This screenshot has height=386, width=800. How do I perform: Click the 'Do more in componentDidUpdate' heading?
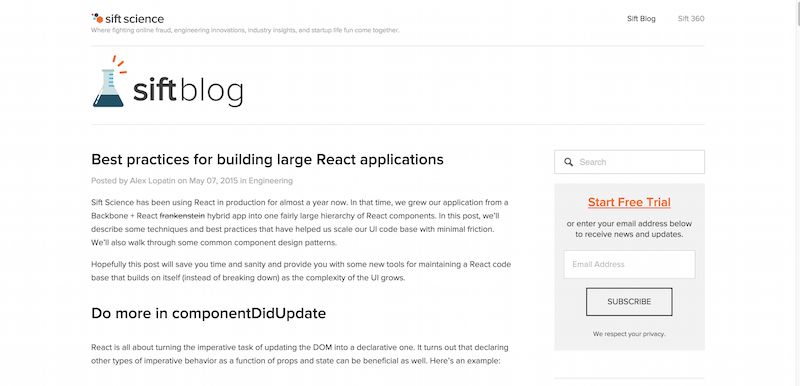(208, 313)
